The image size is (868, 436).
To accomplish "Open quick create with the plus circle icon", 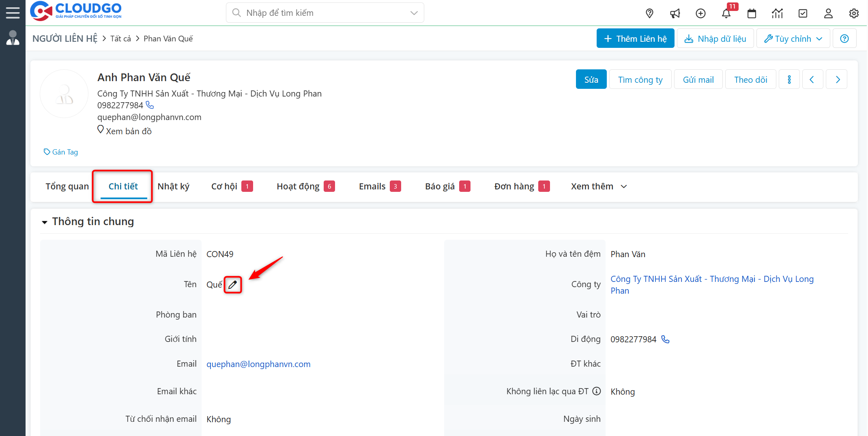I will coord(700,13).
